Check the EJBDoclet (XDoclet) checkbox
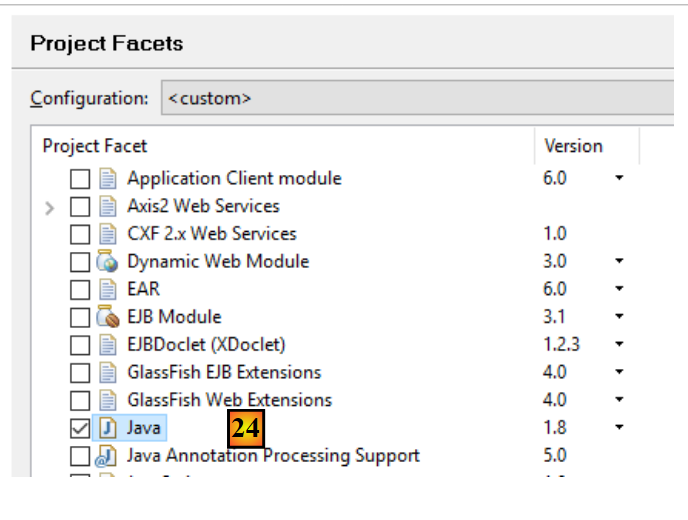688x520 pixels. coord(80,345)
